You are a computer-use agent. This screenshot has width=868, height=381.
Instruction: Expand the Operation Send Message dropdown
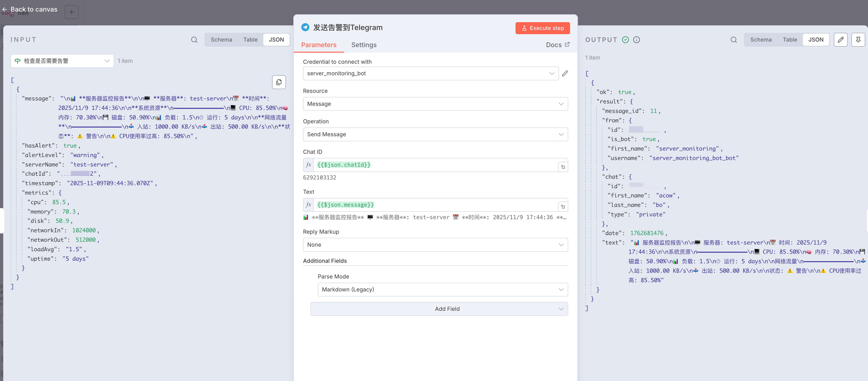[435, 134]
